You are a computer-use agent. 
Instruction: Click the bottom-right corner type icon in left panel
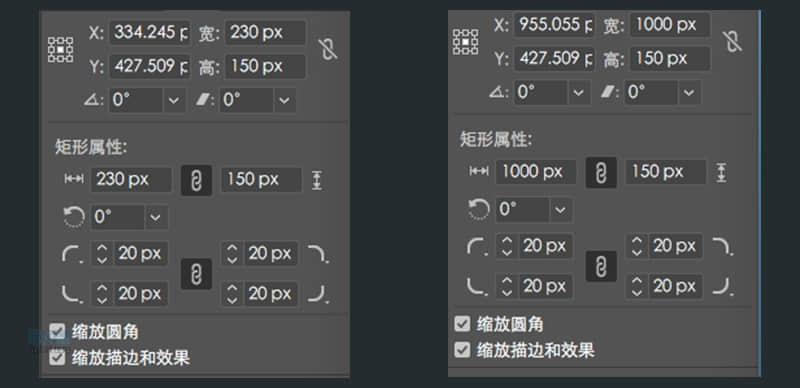tap(318, 294)
